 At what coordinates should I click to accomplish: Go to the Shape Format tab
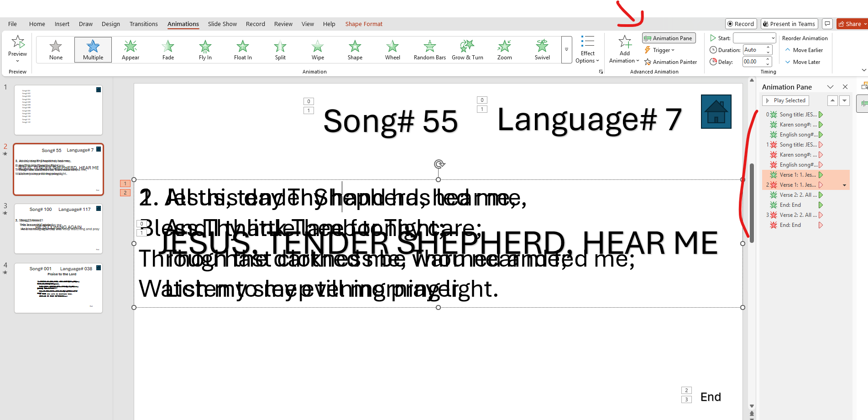coord(364,24)
